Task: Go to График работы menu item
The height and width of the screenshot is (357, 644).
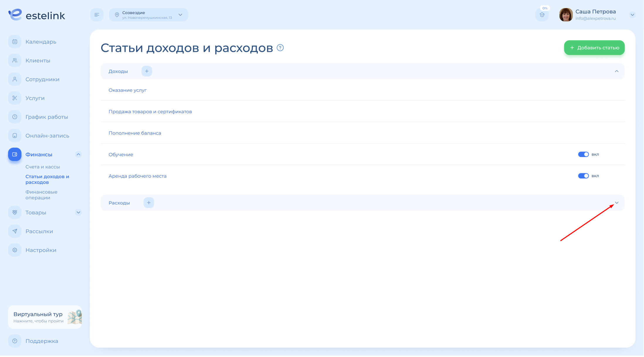Action: [x=47, y=117]
